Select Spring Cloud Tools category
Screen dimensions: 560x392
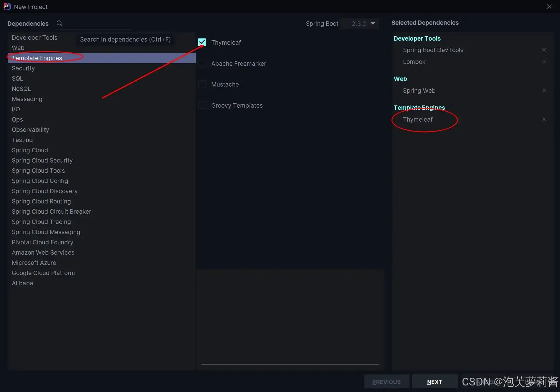[102, 171]
